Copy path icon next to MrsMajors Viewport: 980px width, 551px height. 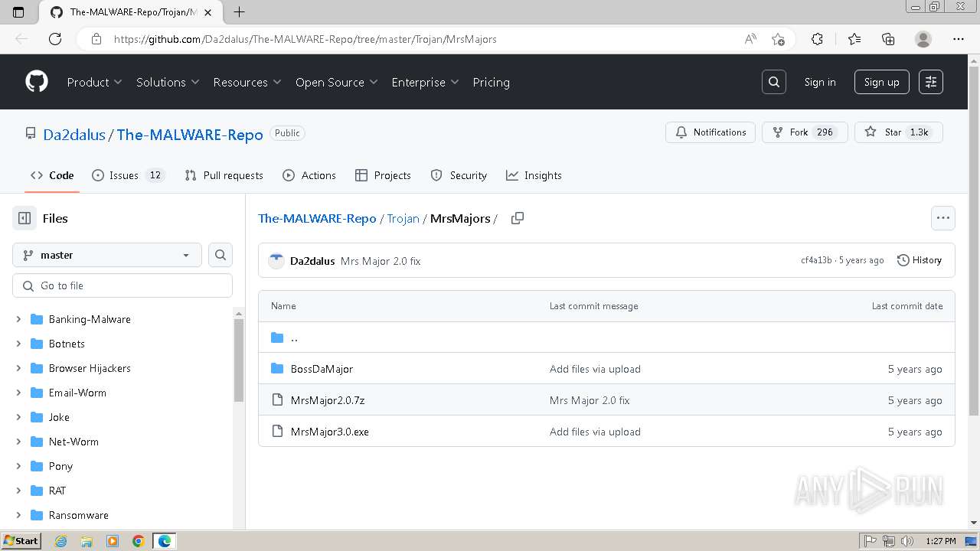(518, 218)
